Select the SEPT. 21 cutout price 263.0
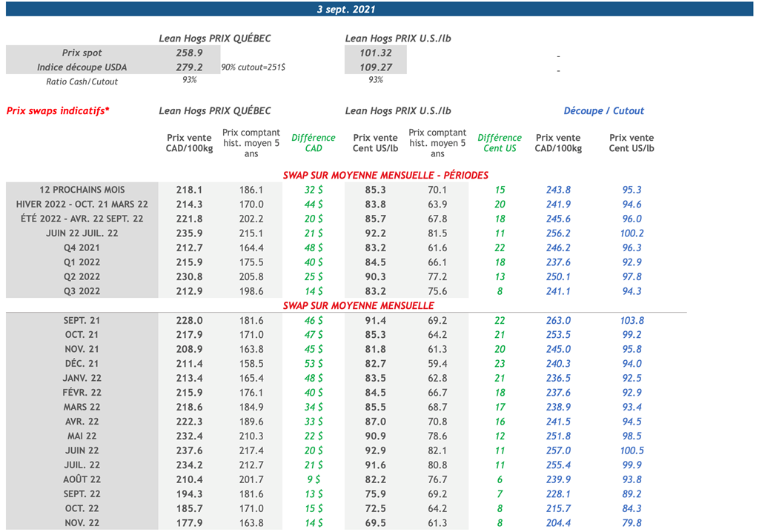 [x=558, y=321]
